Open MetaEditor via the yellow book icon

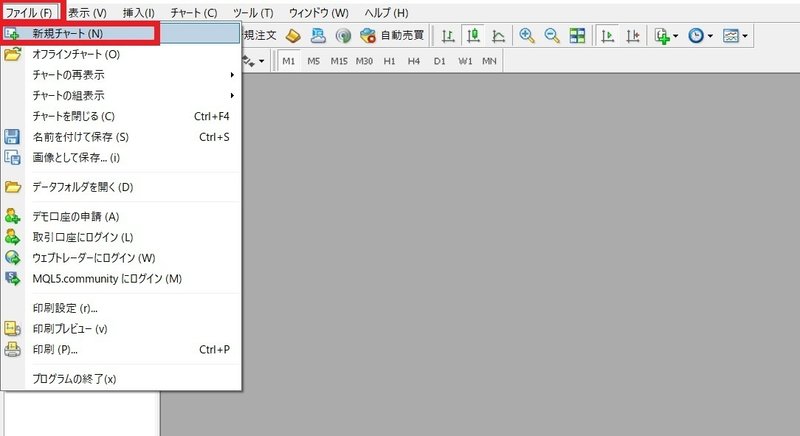(293, 36)
